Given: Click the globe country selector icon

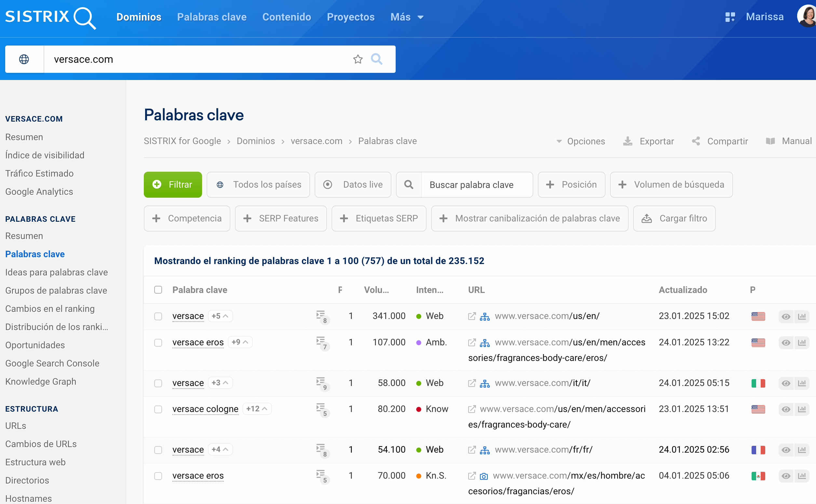Looking at the screenshot, I should [24, 59].
